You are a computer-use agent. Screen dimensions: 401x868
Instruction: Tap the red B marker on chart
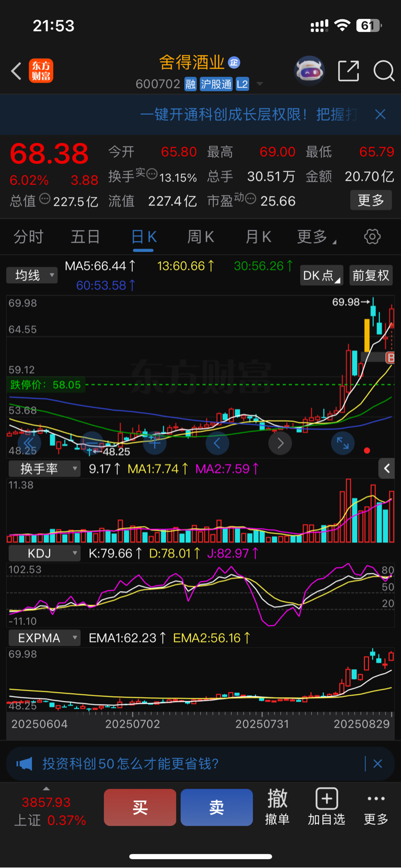390,358
